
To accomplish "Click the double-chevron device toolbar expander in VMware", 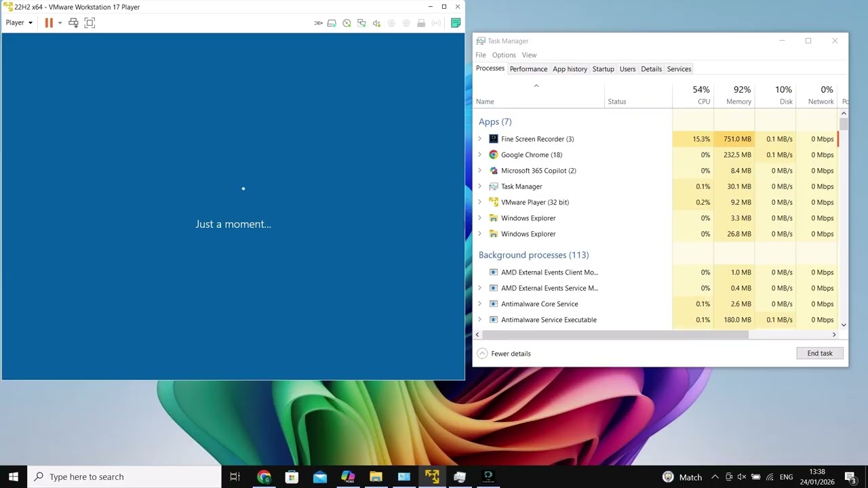I will click(x=318, y=23).
